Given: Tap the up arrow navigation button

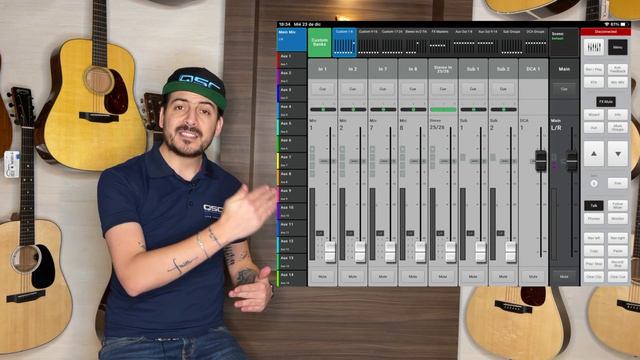Looking at the screenshot, I should 593,153.
